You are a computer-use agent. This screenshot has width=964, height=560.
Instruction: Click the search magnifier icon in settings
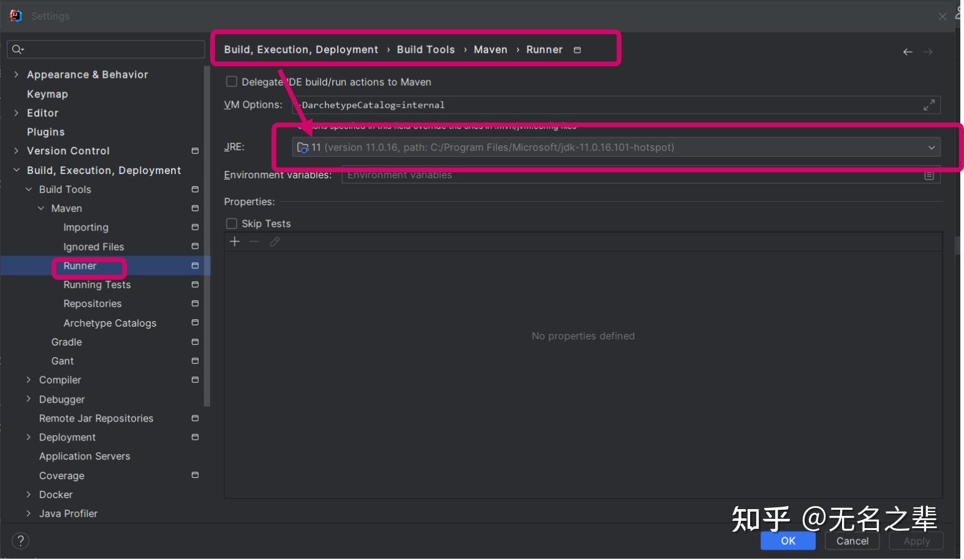(x=17, y=50)
